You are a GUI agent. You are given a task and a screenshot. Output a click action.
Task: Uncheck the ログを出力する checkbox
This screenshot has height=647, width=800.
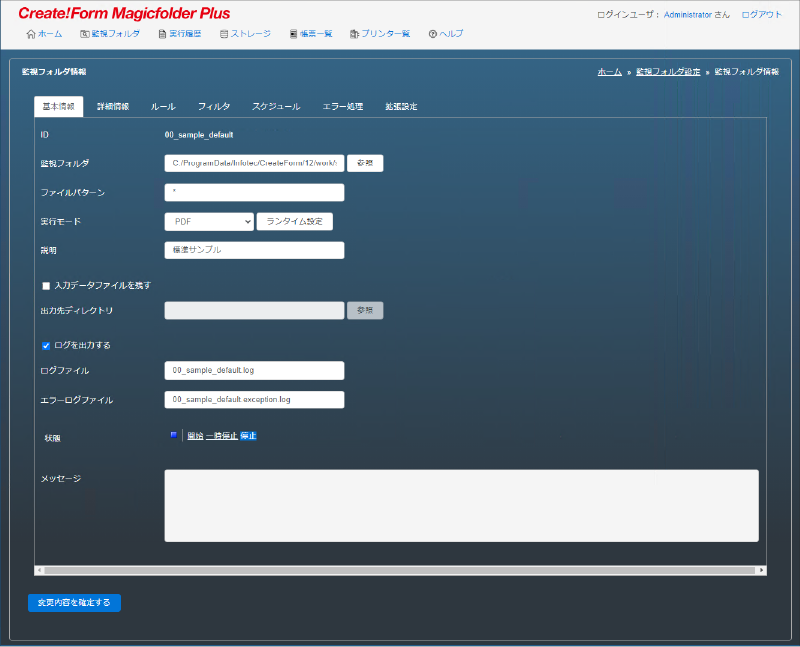pos(46,346)
